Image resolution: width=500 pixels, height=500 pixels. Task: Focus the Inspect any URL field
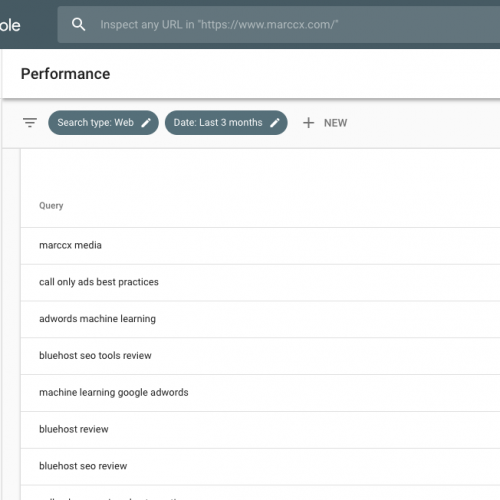(x=279, y=24)
